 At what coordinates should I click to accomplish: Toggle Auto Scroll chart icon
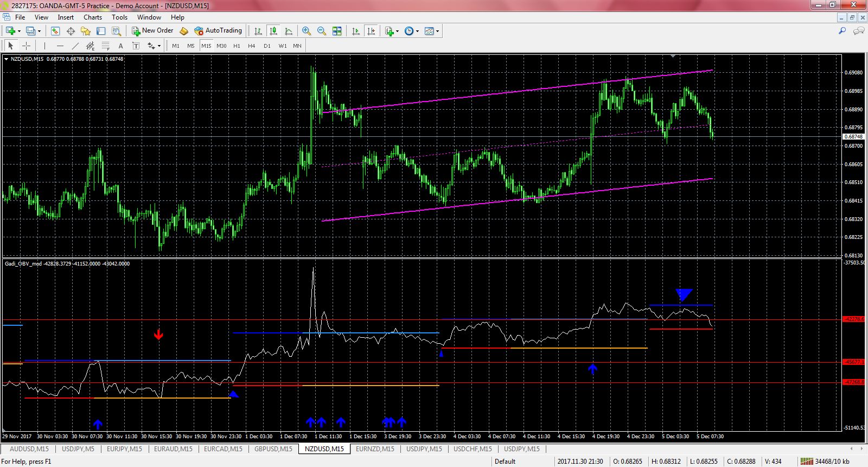tap(356, 31)
